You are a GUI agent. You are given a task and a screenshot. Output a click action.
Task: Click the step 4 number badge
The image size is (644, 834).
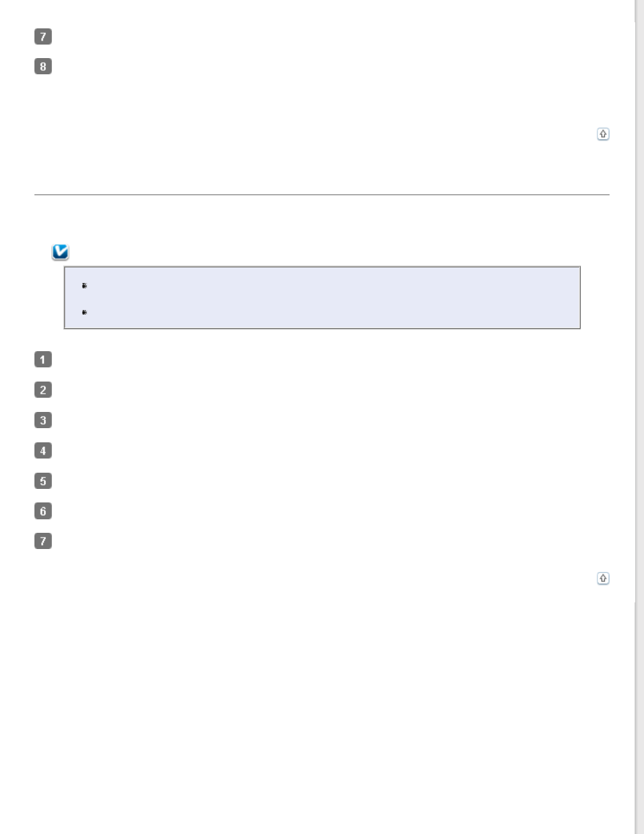43,450
